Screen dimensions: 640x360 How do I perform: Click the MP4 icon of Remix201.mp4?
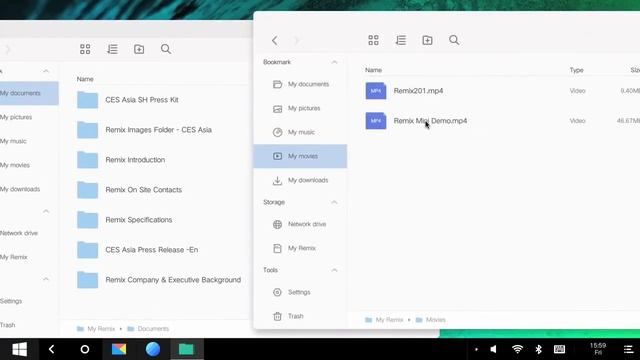click(376, 91)
